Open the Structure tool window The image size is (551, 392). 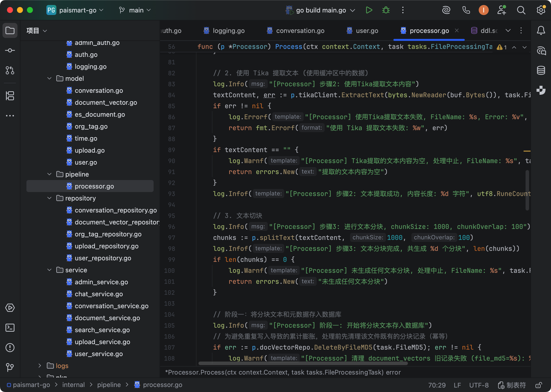point(10,96)
